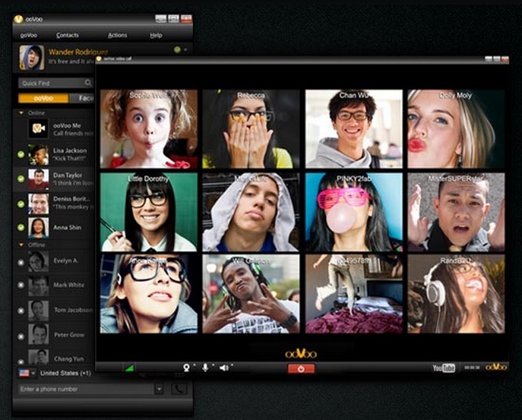Click Evelyn A.'s offline status icon
This screenshot has height=420, width=522.
click(21, 263)
